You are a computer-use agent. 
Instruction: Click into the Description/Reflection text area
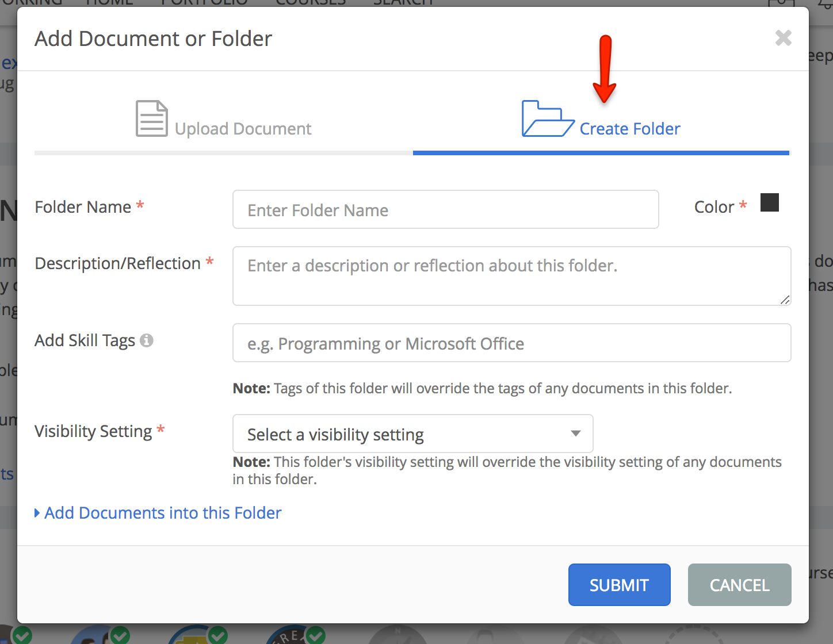(x=512, y=276)
